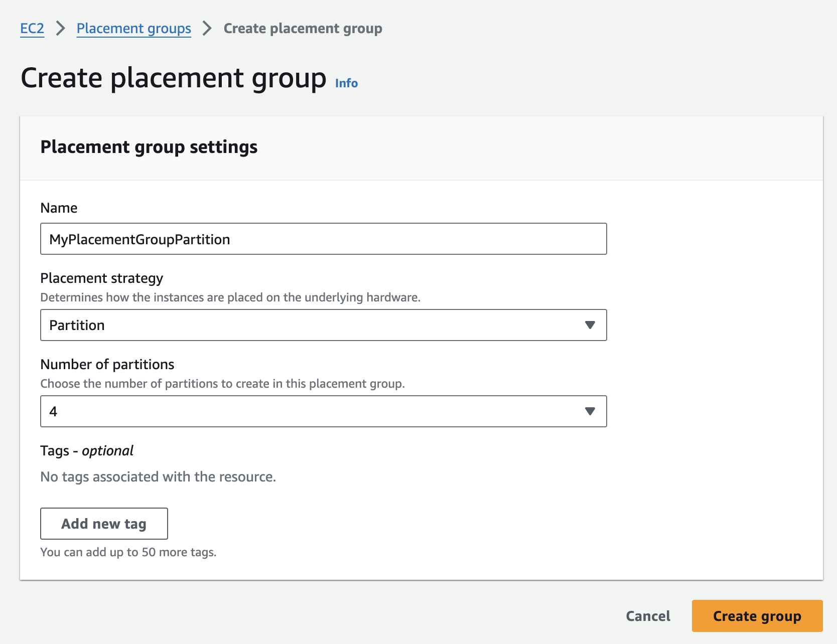Click the Tags - optional label
This screenshot has height=644, width=837.
click(87, 451)
